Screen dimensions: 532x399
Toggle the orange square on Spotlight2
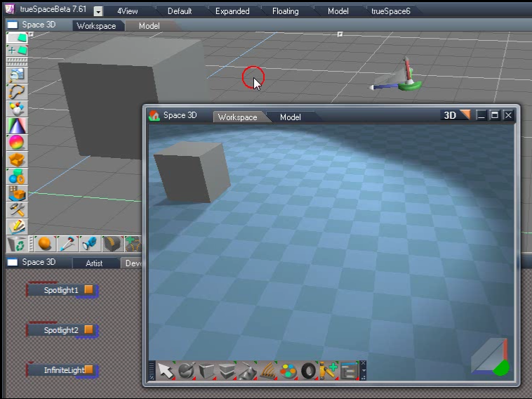coord(88,329)
